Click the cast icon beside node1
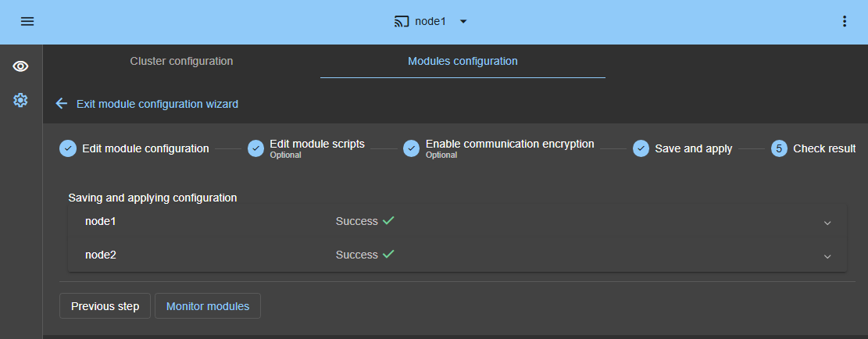Screen dimensions: 868x339 (402, 22)
